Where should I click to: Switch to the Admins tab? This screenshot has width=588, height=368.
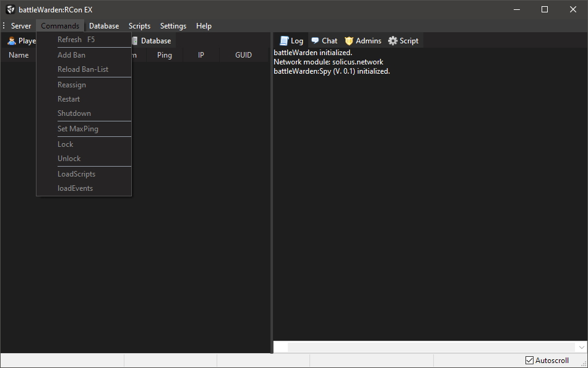(x=363, y=40)
